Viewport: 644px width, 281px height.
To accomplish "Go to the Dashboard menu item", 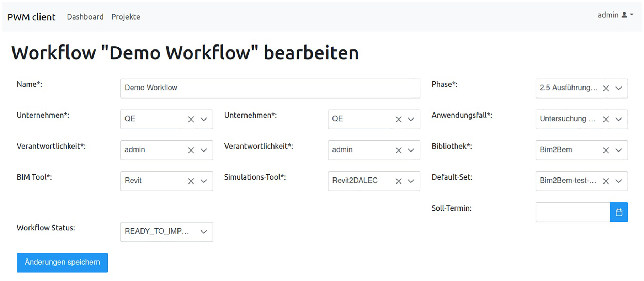I will (85, 17).
